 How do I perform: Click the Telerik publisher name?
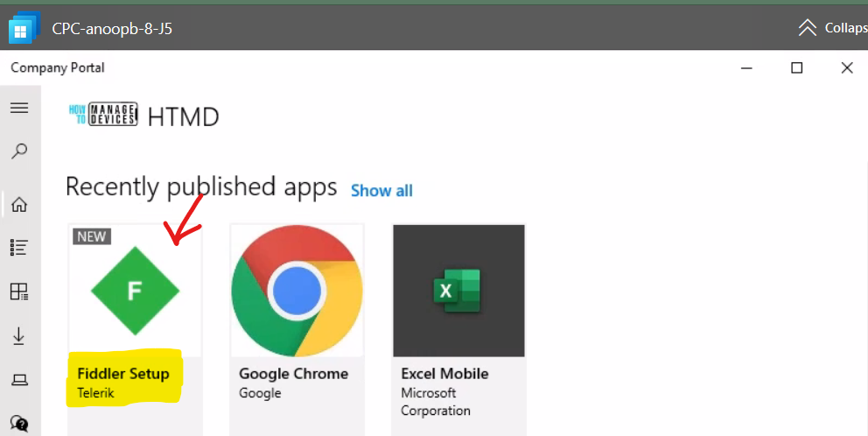click(x=95, y=393)
